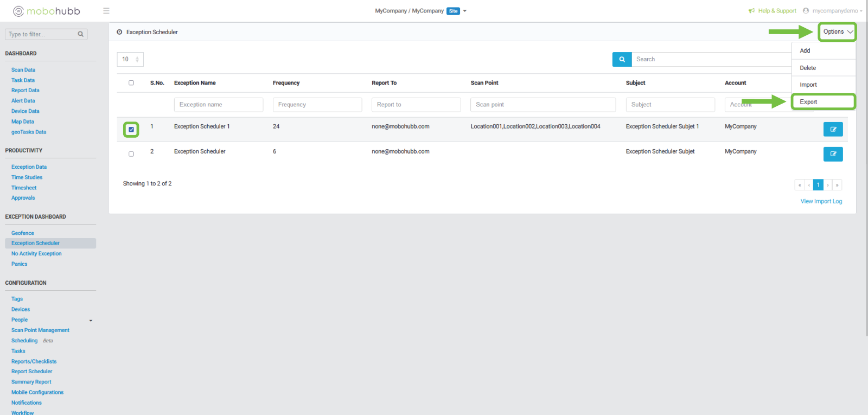Toggle the select-all checkbox in table header
Screen dimensions: 868x415
pyautogui.click(x=131, y=83)
